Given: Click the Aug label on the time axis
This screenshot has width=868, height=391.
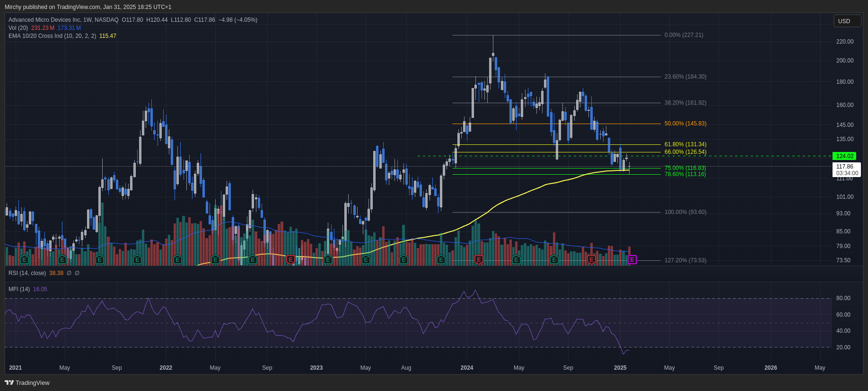Looking at the screenshot, I should [406, 368].
